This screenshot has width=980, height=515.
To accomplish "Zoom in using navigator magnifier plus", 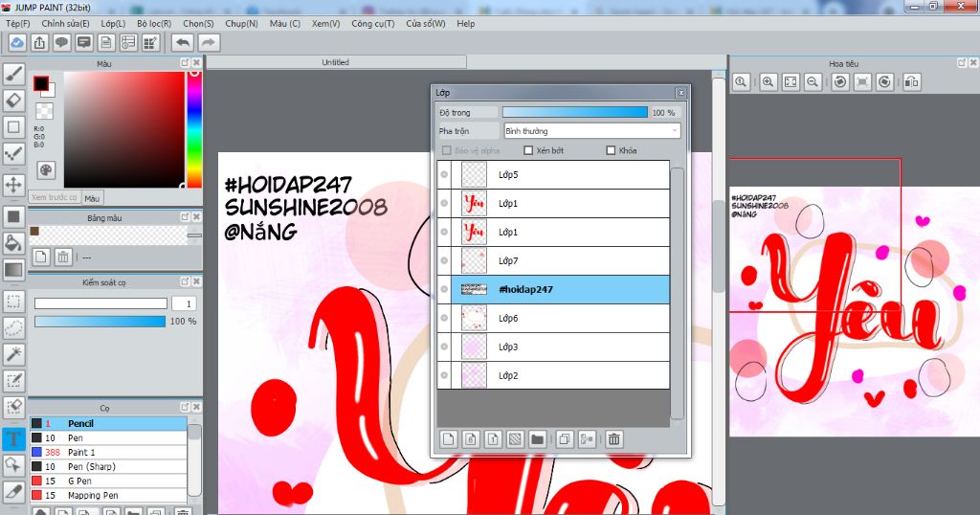I will [768, 82].
